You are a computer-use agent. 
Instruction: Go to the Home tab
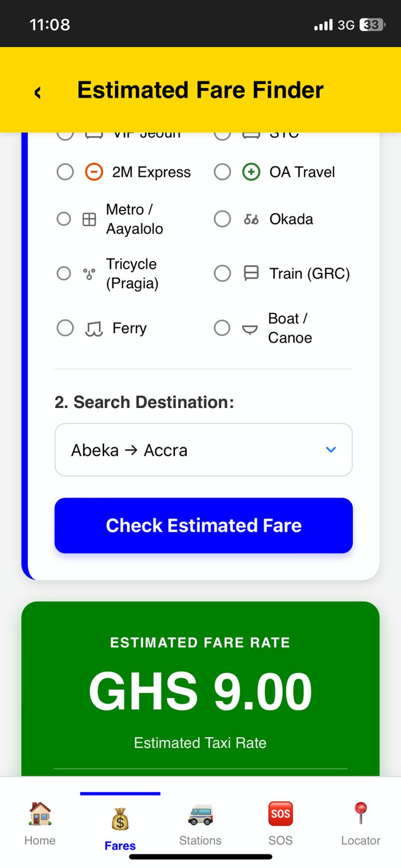(40, 825)
